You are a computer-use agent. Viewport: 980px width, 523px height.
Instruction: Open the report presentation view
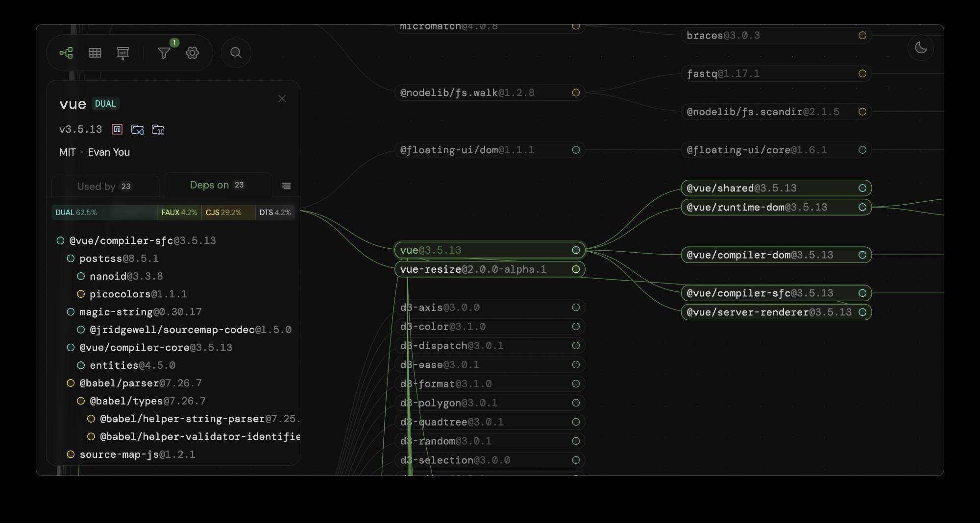(x=122, y=53)
